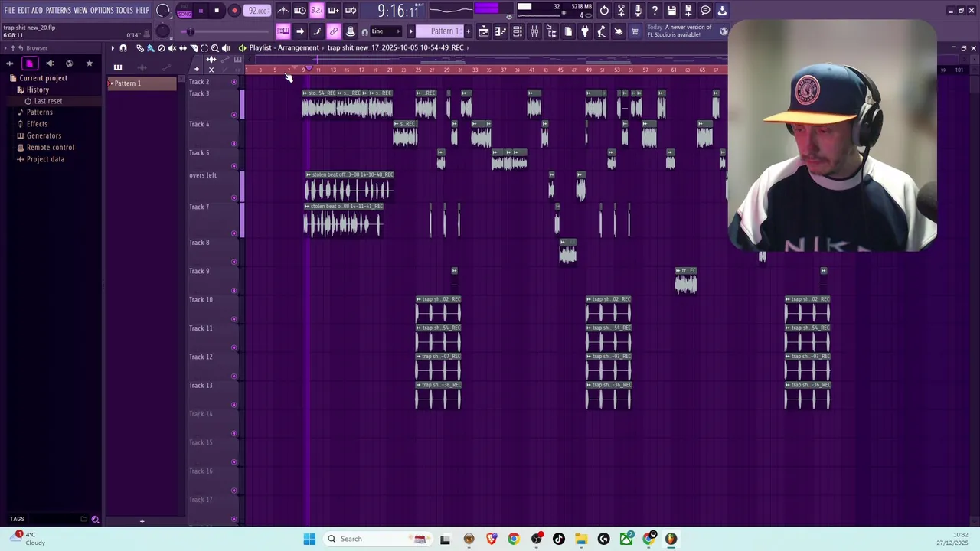Open the FILE menu

pos(9,11)
